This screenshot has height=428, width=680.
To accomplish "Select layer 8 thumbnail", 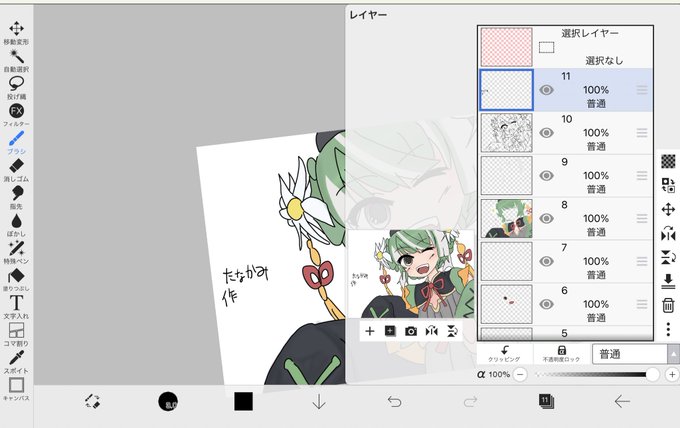I will coord(507,219).
